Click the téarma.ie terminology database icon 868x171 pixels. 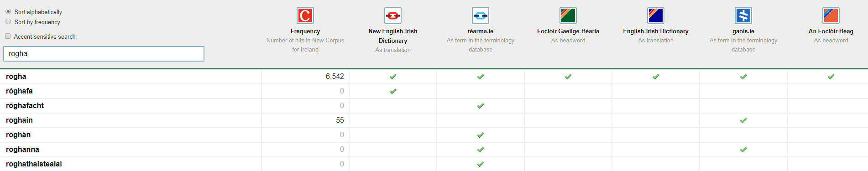coord(481,16)
